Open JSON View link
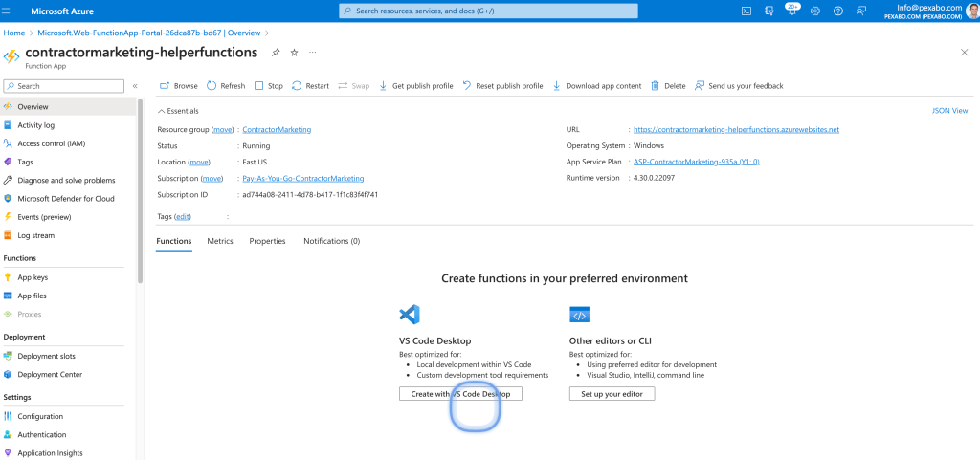980x460 pixels. [949, 111]
